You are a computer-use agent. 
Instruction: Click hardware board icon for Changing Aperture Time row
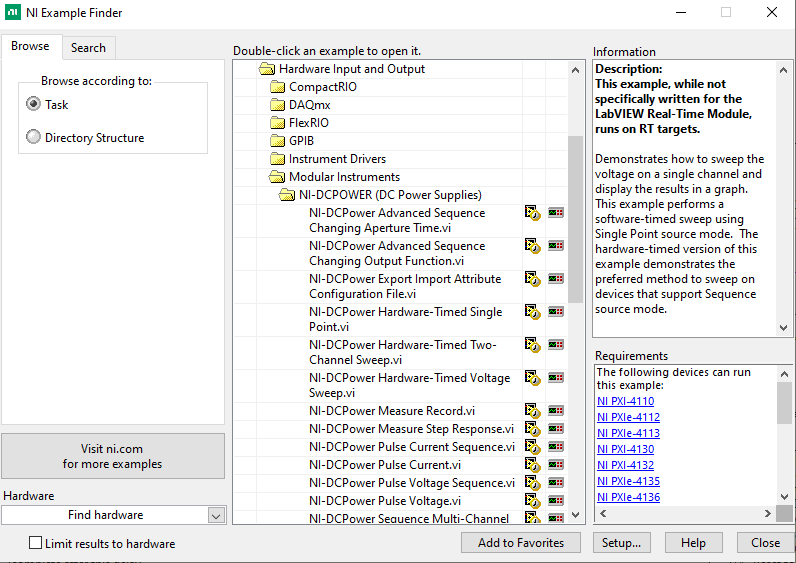coord(556,213)
